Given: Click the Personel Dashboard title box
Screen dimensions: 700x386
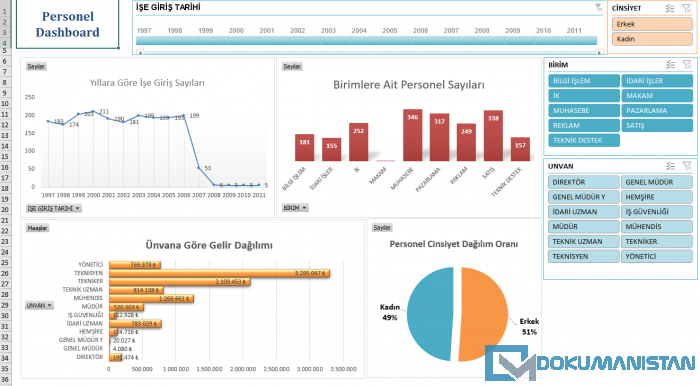Looking at the screenshot, I should click(x=67, y=24).
